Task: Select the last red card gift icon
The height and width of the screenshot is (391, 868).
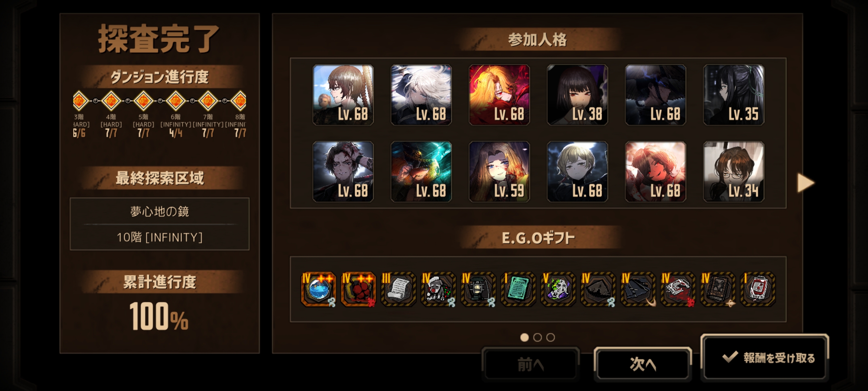Action: [x=758, y=289]
